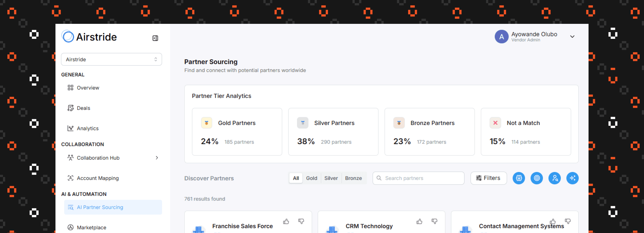This screenshot has width=644, height=233.
Task: Click the Ayowande Olubo avatar
Action: tap(501, 37)
